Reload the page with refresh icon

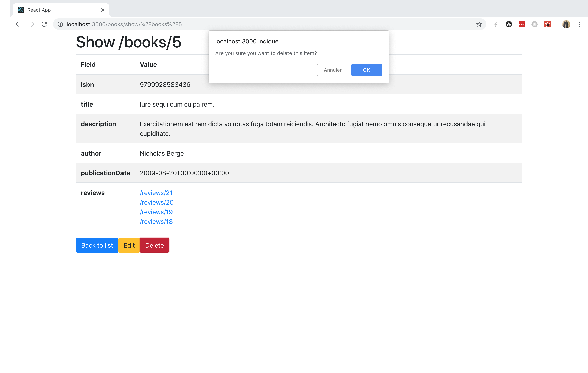pos(44,24)
